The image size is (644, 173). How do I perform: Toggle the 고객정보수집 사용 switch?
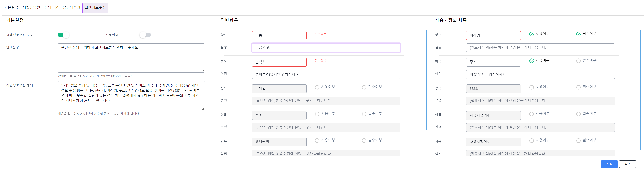click(63, 35)
